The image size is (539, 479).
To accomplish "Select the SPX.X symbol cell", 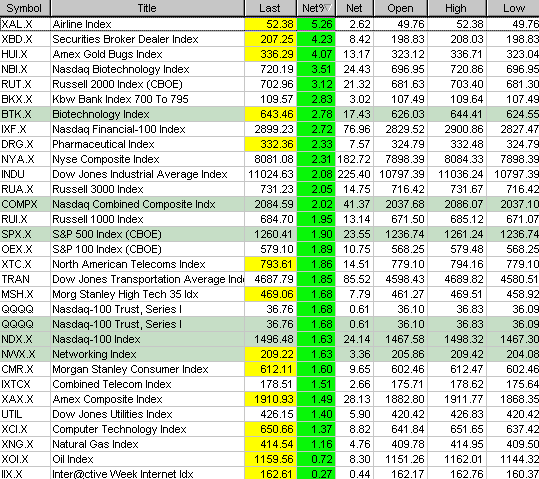I will [25, 234].
